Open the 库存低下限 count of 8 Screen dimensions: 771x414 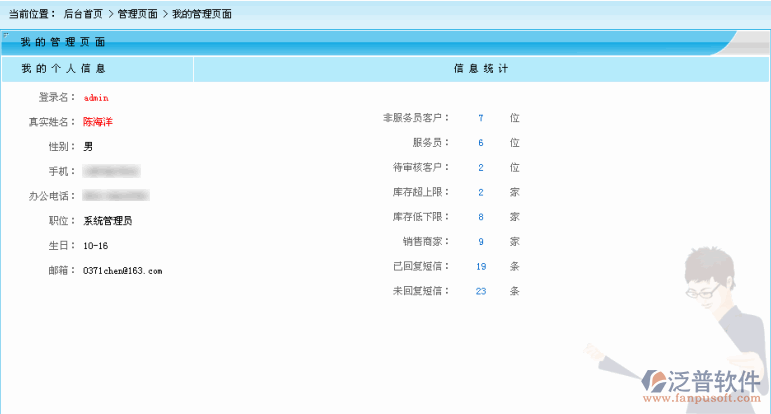(x=481, y=217)
